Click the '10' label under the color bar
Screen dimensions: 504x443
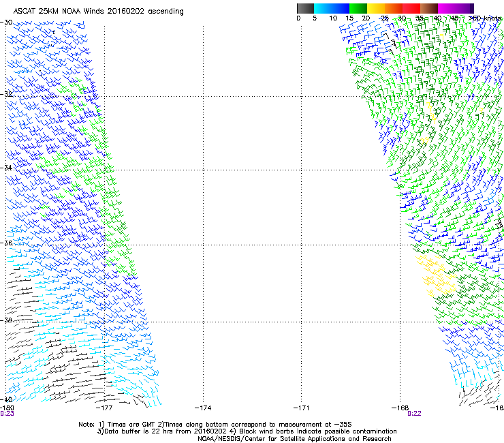[333, 18]
